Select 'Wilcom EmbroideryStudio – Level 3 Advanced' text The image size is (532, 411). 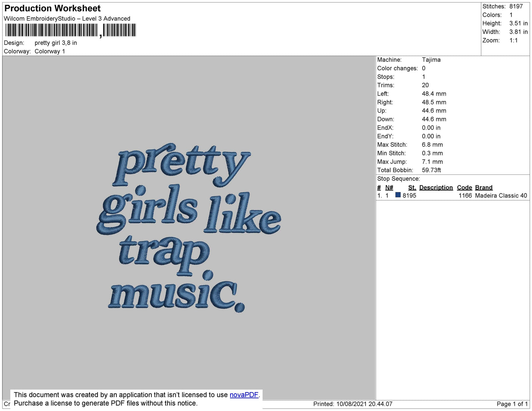67,18
